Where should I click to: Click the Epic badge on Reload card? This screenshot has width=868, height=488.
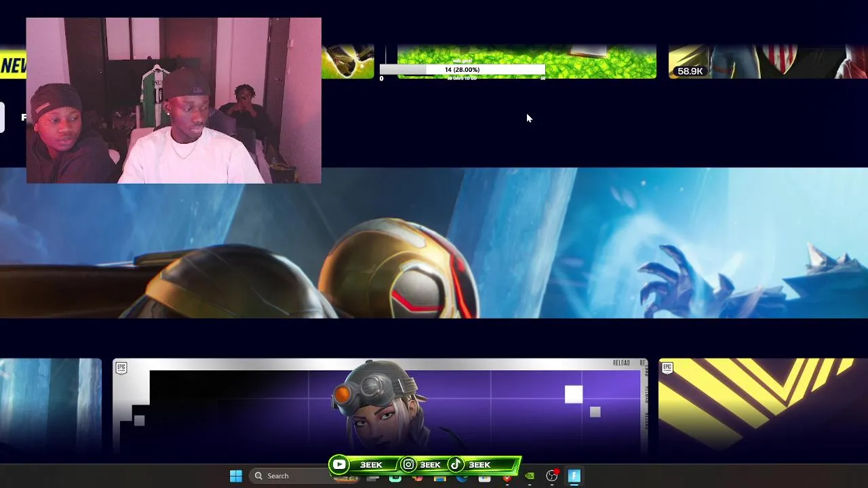pos(121,367)
